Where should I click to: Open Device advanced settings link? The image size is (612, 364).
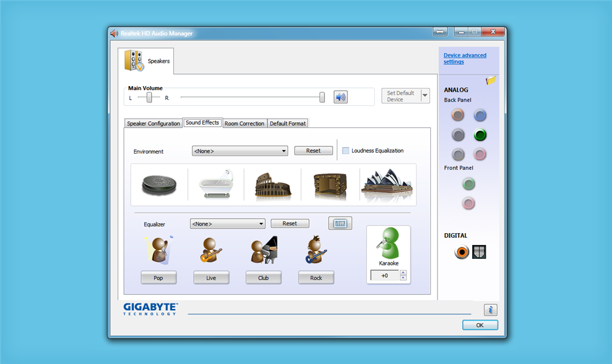click(x=465, y=59)
